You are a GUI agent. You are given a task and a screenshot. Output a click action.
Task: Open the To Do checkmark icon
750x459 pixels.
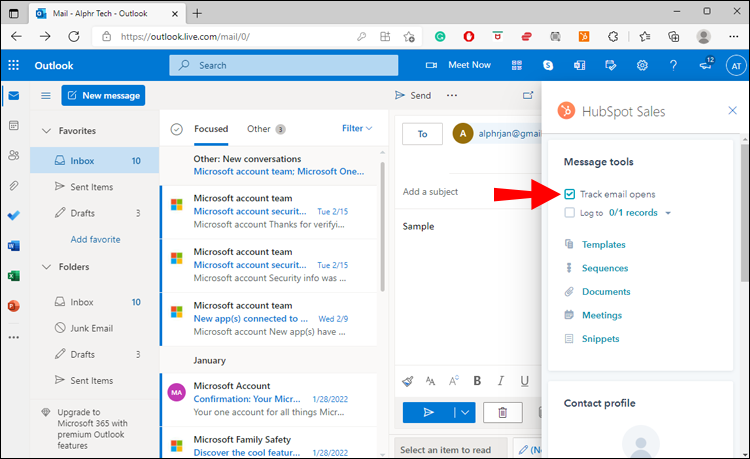pyautogui.click(x=14, y=216)
